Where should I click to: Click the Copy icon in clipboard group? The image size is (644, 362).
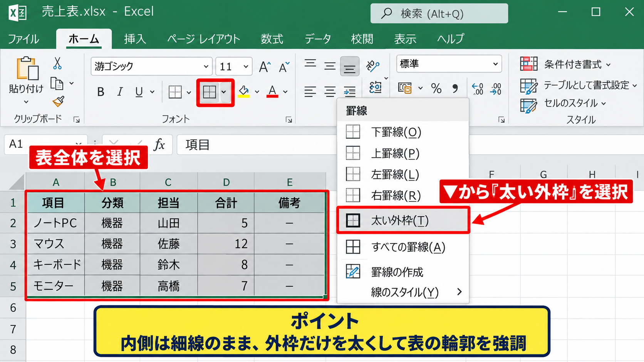(x=57, y=83)
